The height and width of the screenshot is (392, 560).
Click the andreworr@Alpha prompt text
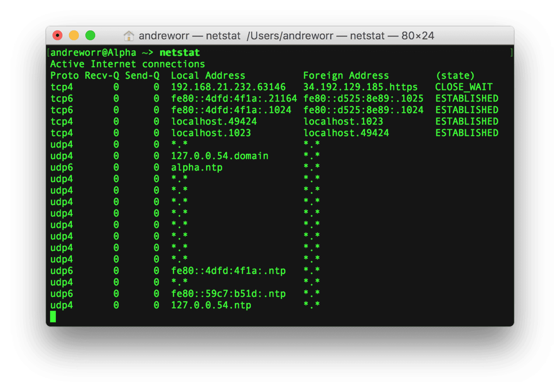93,53
